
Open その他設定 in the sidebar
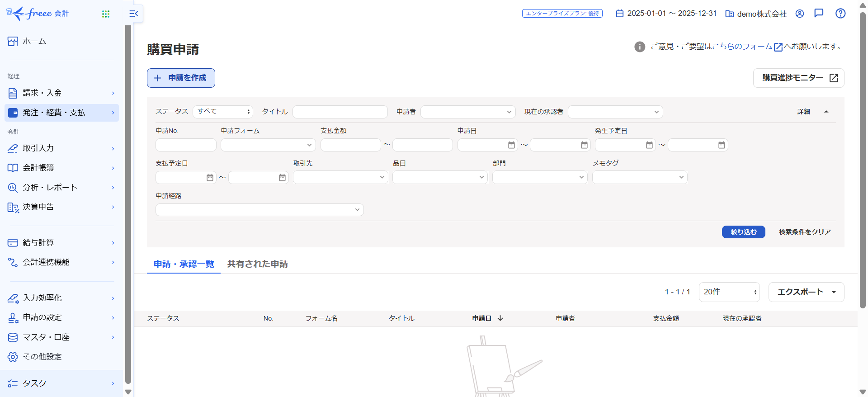click(x=61, y=357)
